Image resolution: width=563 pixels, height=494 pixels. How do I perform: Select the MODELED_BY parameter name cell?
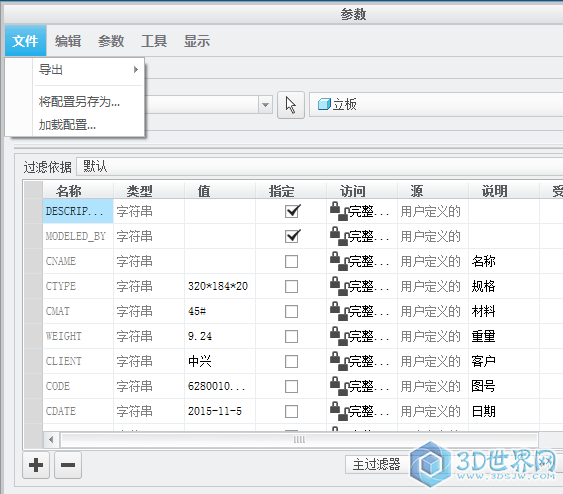(78, 236)
